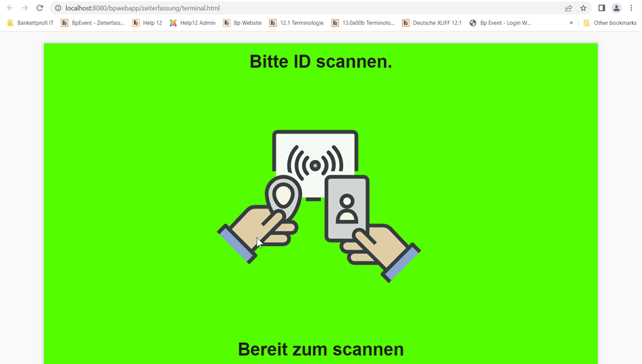
Task: Bookmark this page with the star icon
Action: pos(583,8)
